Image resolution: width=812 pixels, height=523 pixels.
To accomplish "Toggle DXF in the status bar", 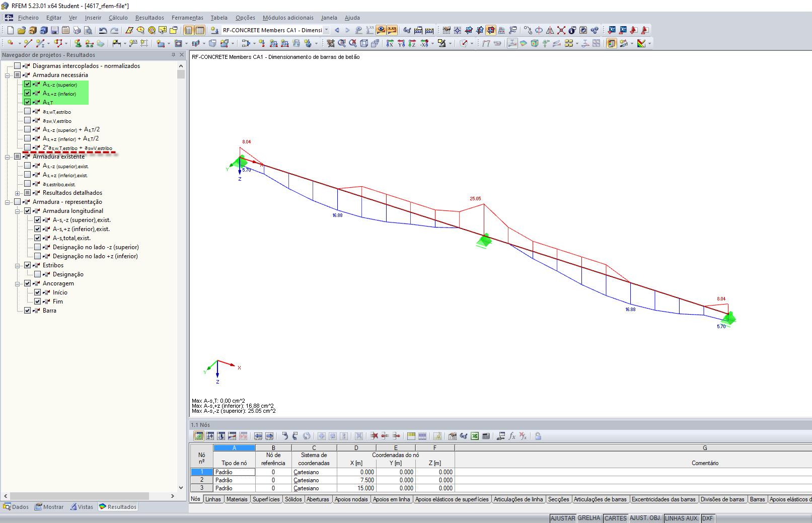I will coord(707,518).
